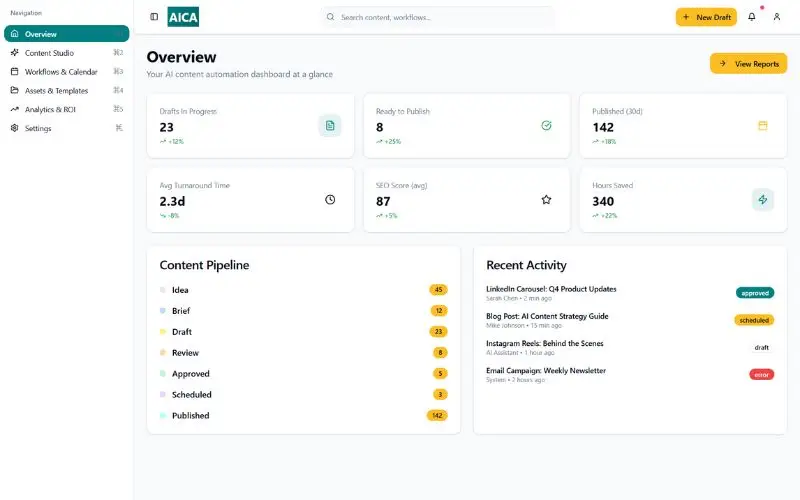Toggle the sidebar panel icon
Viewport: 800px width, 500px height.
pos(154,17)
